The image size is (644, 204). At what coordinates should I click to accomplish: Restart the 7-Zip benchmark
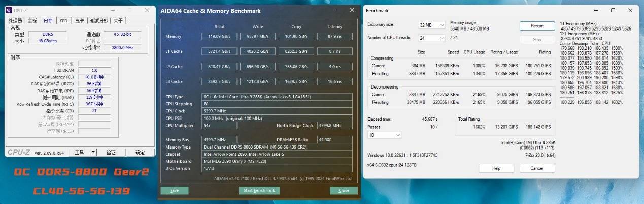(x=537, y=26)
